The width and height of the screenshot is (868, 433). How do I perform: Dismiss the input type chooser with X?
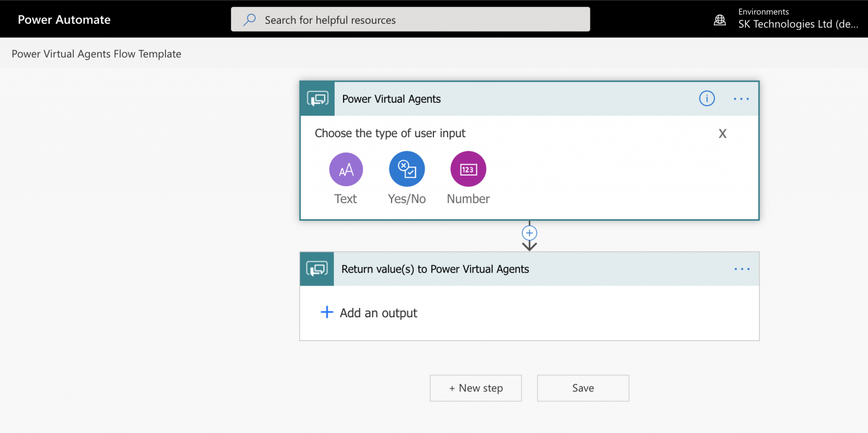722,133
